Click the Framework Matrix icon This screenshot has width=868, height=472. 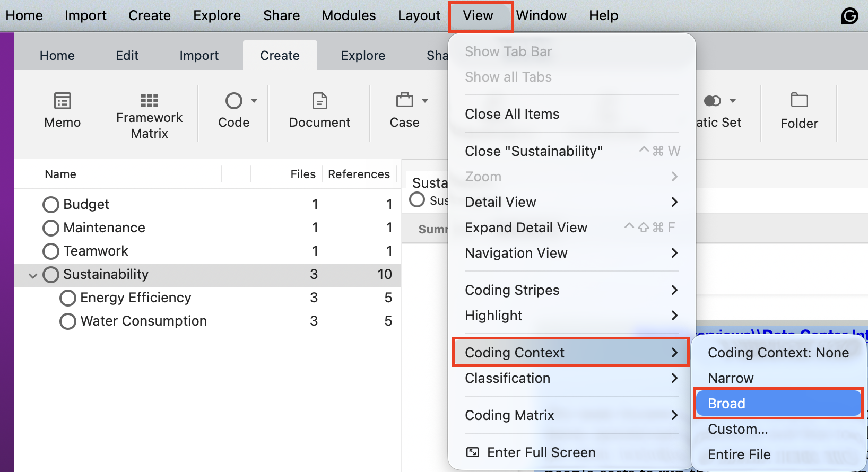point(149,100)
